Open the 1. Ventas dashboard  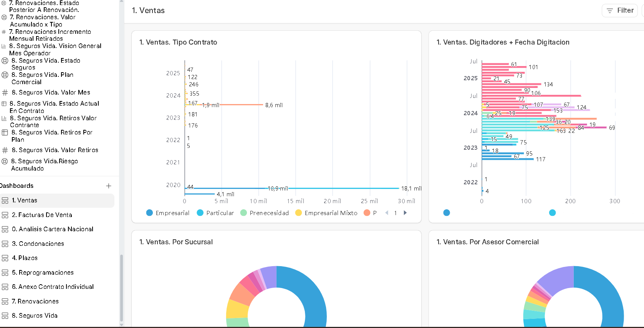[57, 200]
